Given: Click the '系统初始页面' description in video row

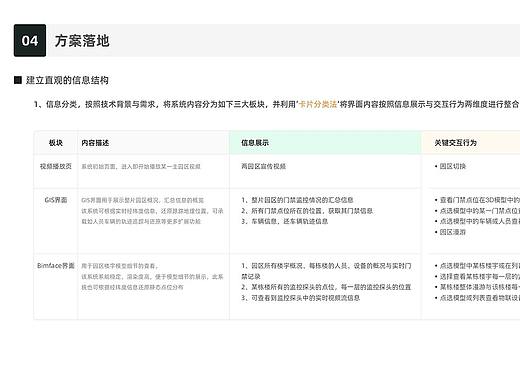Looking at the screenshot, I should click(141, 166).
